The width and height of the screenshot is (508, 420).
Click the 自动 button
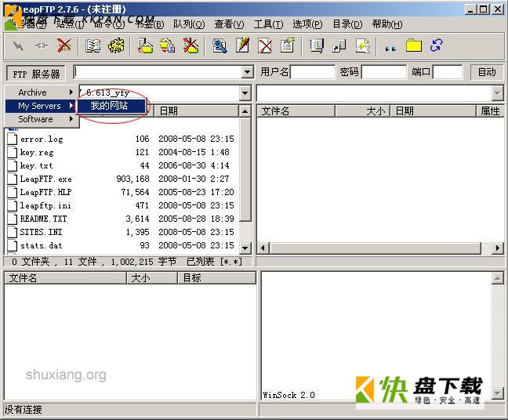pos(487,72)
